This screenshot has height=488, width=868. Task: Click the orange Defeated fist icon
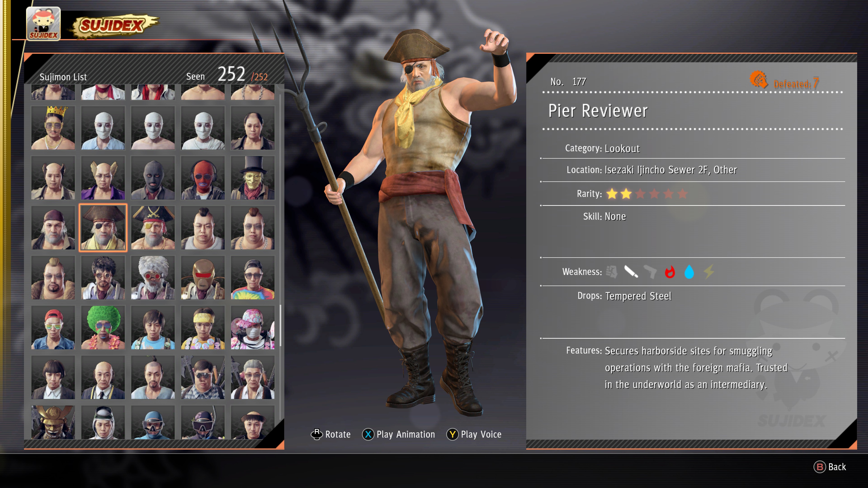coord(759,80)
